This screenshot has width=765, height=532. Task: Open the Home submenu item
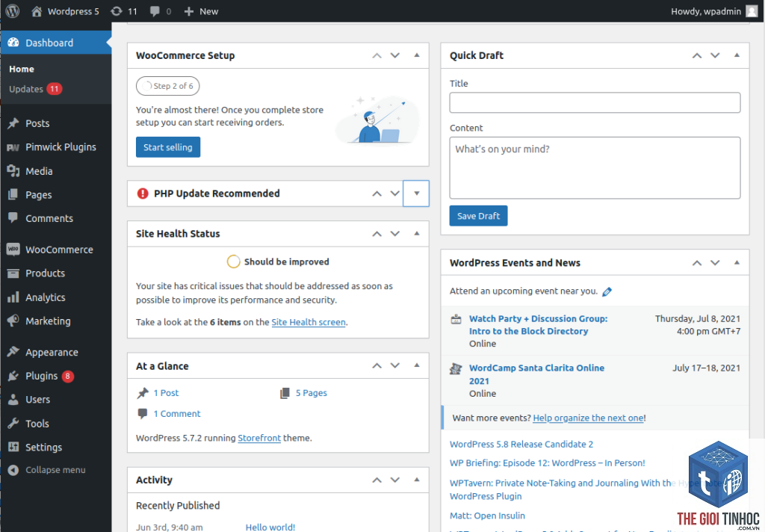point(22,69)
